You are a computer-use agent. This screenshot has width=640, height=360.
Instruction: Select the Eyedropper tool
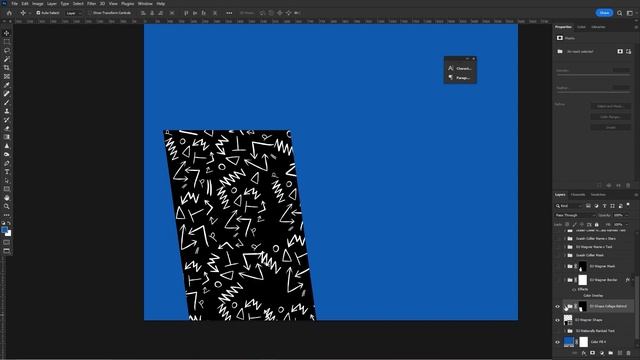point(7,85)
